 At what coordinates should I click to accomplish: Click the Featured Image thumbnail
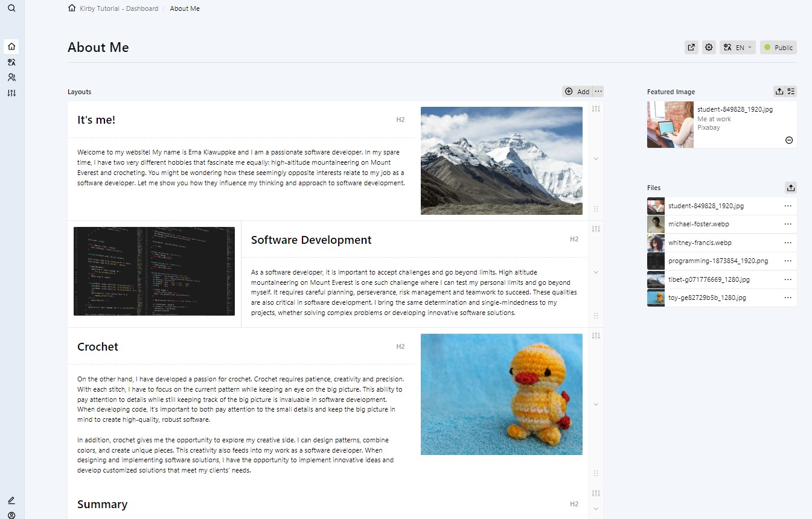pyautogui.click(x=670, y=124)
